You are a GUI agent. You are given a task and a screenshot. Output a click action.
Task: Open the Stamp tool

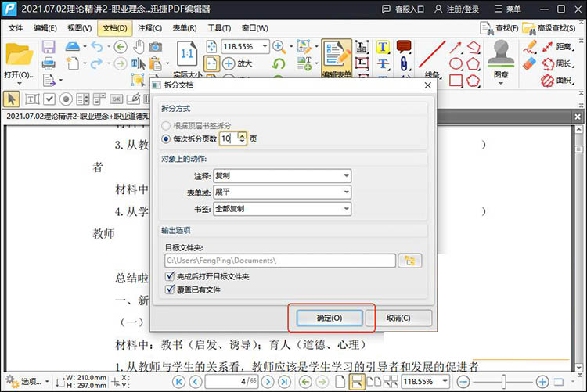click(x=501, y=55)
